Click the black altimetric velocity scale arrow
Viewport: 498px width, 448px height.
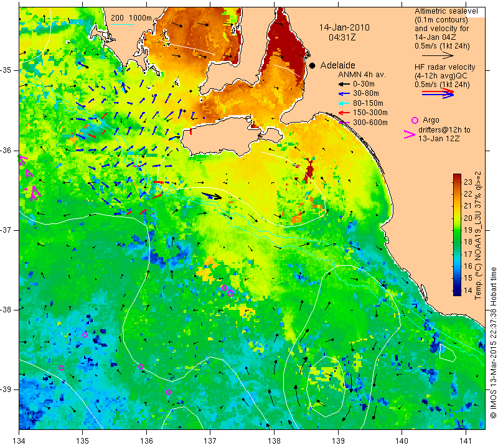[x=438, y=55]
